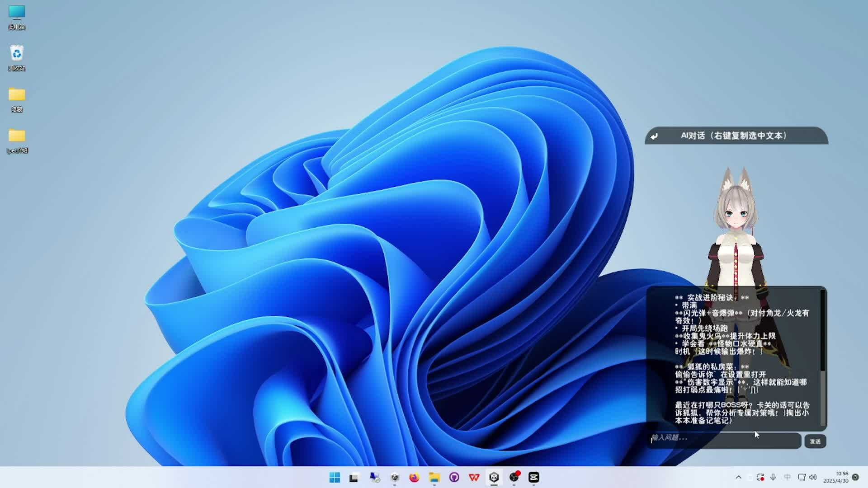
Task: Open CapCut from the taskbar
Action: [x=533, y=477]
